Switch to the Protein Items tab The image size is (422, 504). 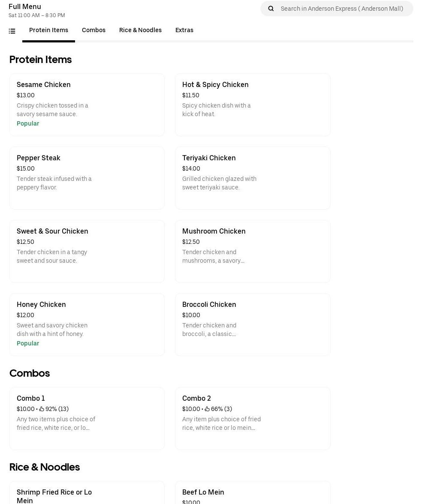[x=48, y=30]
